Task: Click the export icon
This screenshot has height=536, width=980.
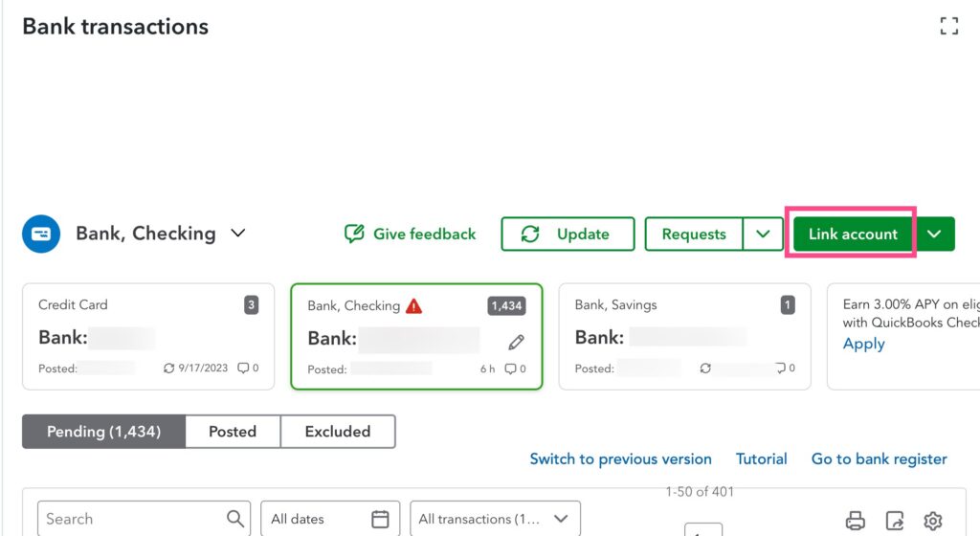Action: (895, 521)
